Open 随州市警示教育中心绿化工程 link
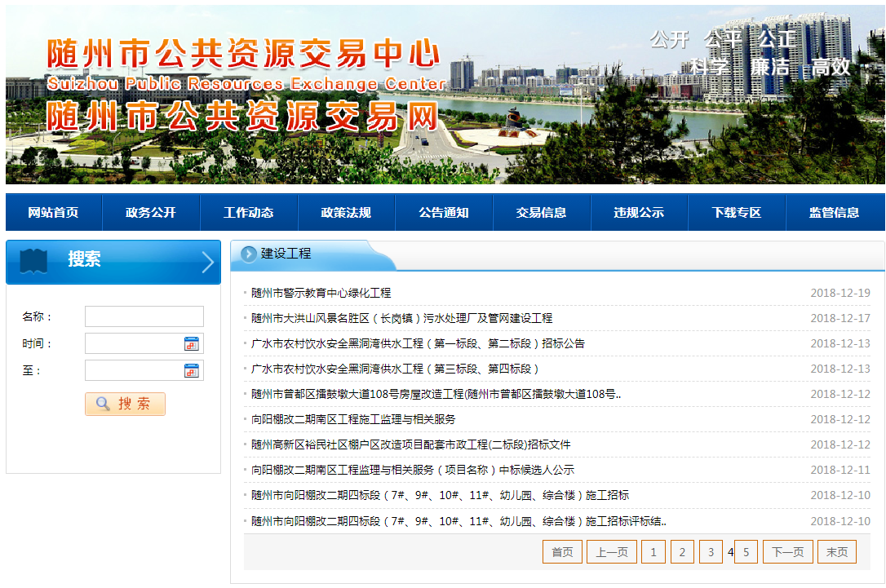This screenshot has width=886, height=588. [321, 293]
